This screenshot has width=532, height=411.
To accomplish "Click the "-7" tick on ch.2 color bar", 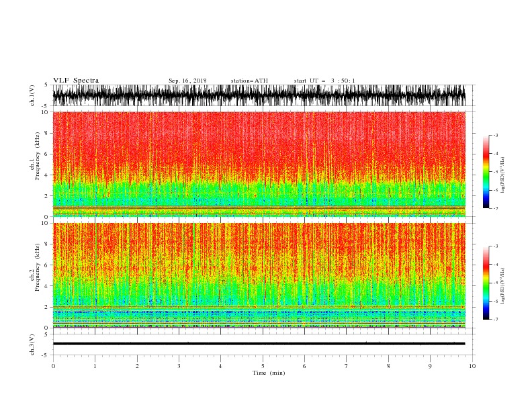I will 495,320.
